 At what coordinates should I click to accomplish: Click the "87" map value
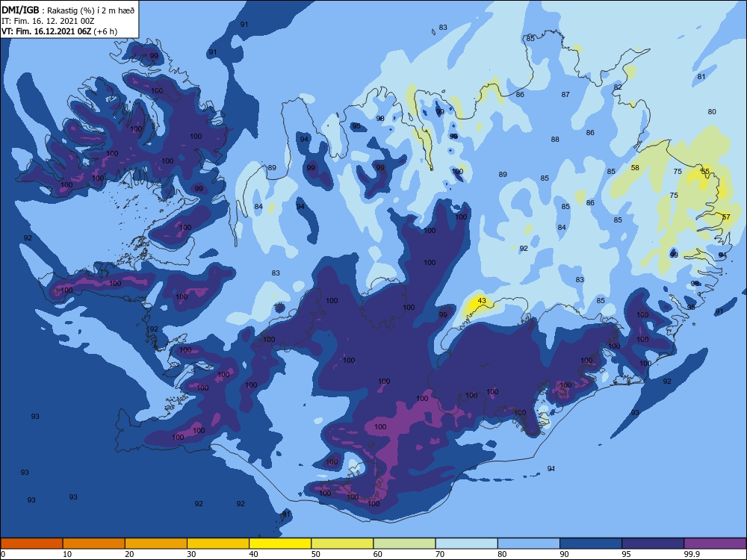[x=565, y=95]
